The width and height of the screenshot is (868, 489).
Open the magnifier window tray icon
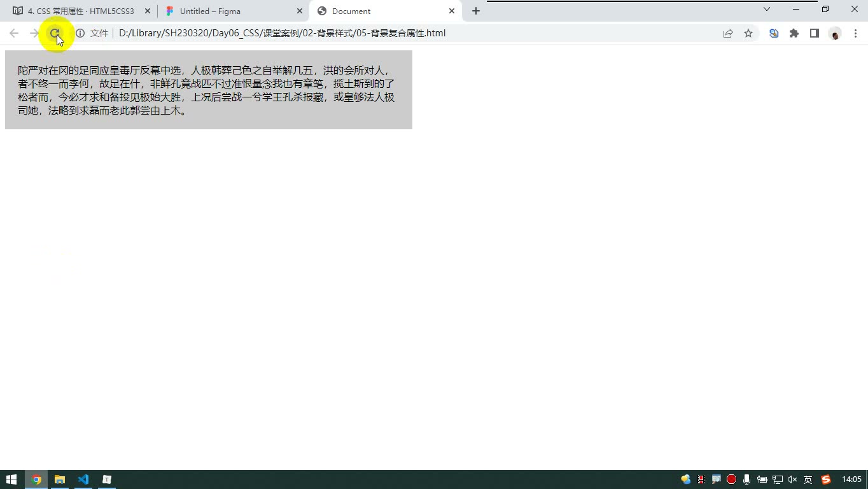click(716, 479)
